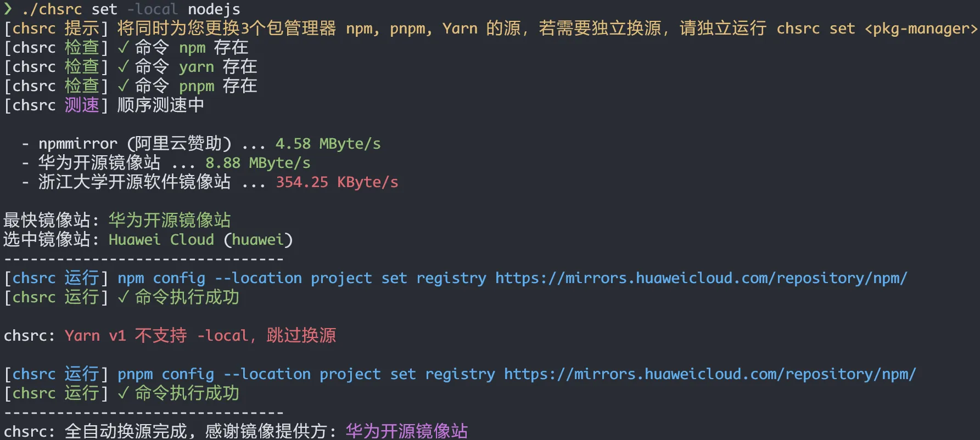This screenshot has width=980, height=440.
Task: Click the check mark beside the pnpm command check
Action: pos(123,86)
